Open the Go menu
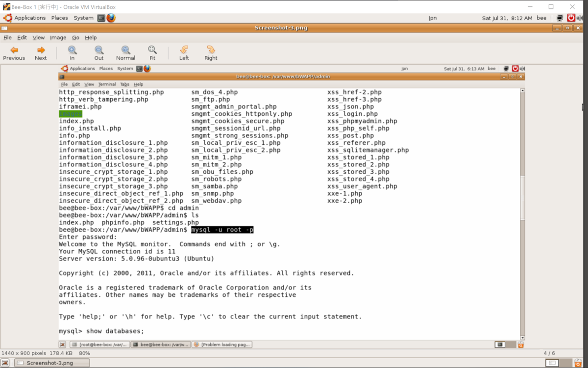This screenshot has height=368, width=588. click(x=75, y=37)
